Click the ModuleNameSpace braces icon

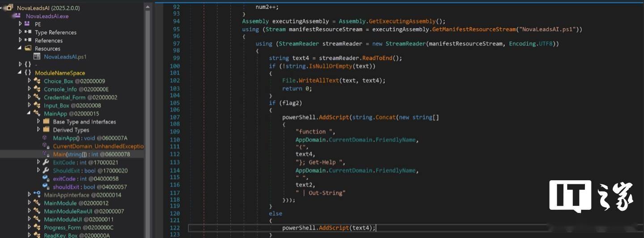(x=28, y=72)
